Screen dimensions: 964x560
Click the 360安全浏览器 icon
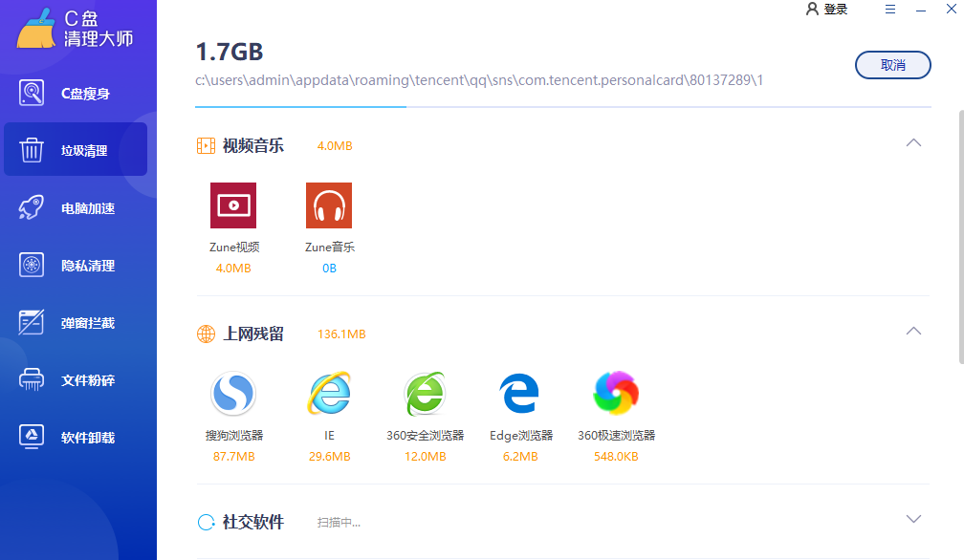425,393
